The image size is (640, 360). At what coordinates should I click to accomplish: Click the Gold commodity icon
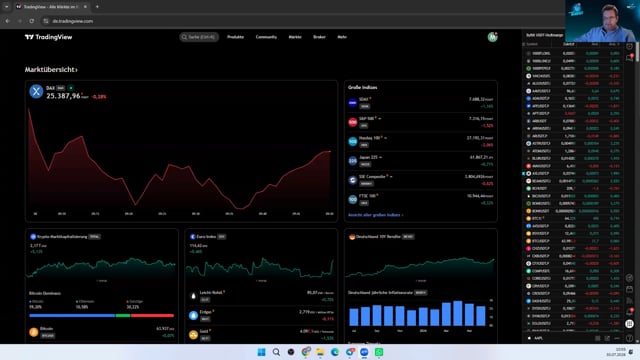pos(193,335)
